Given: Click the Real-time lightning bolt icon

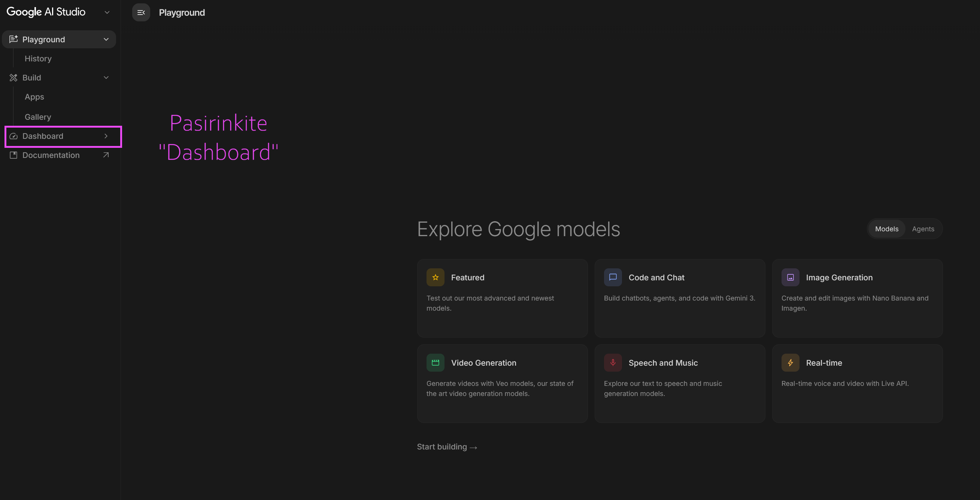Looking at the screenshot, I should pos(790,362).
